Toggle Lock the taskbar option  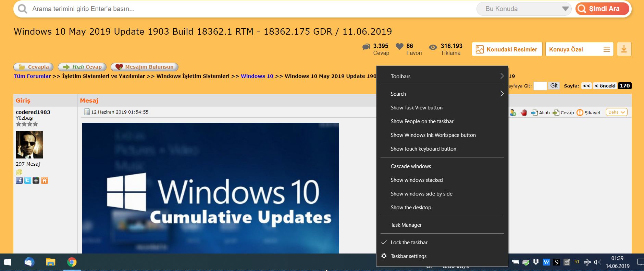tap(442, 243)
